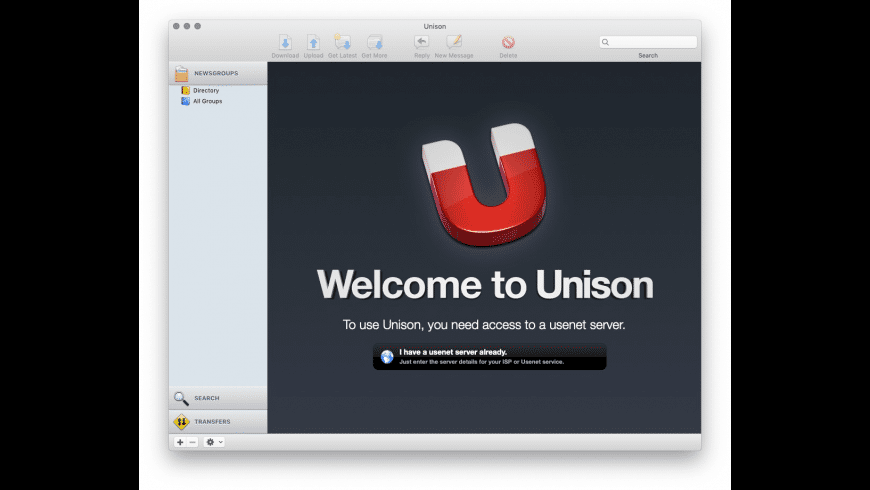Click the minus remove button
Viewport: 870px width, 490px height.
(x=193, y=442)
